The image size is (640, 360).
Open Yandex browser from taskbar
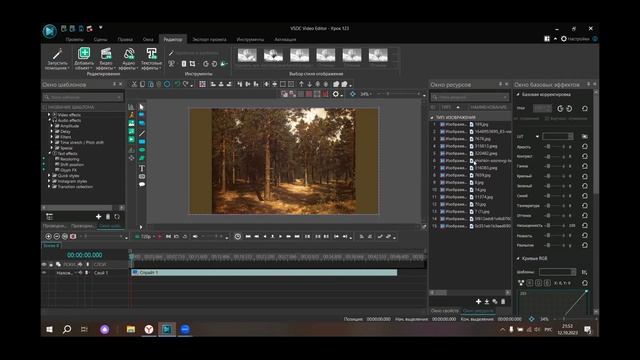pos(149,329)
